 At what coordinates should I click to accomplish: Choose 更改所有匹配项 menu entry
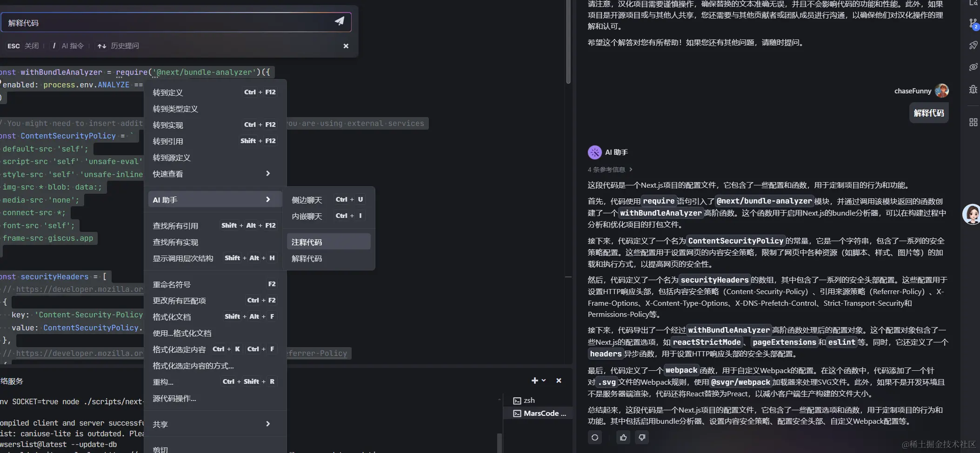tap(215, 301)
